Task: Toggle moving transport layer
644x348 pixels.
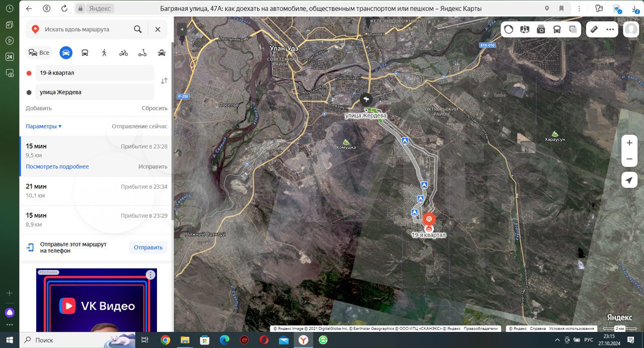Action: click(x=557, y=29)
